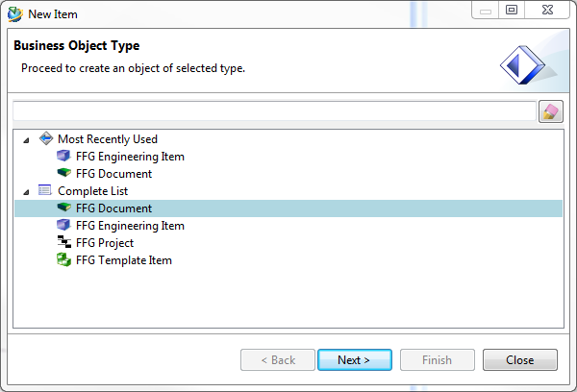Select FFG Template Item type
The width and height of the screenshot is (577, 392).
click(124, 260)
